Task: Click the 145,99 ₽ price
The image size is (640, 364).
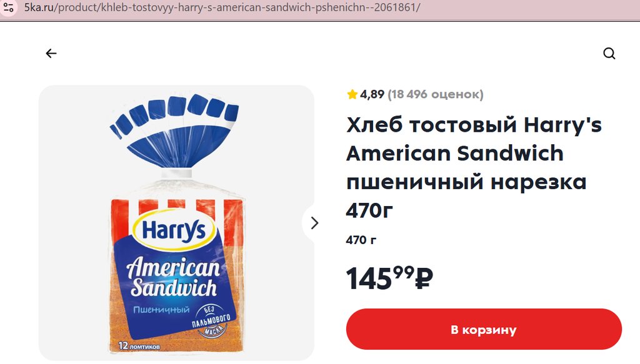Action: click(x=389, y=278)
